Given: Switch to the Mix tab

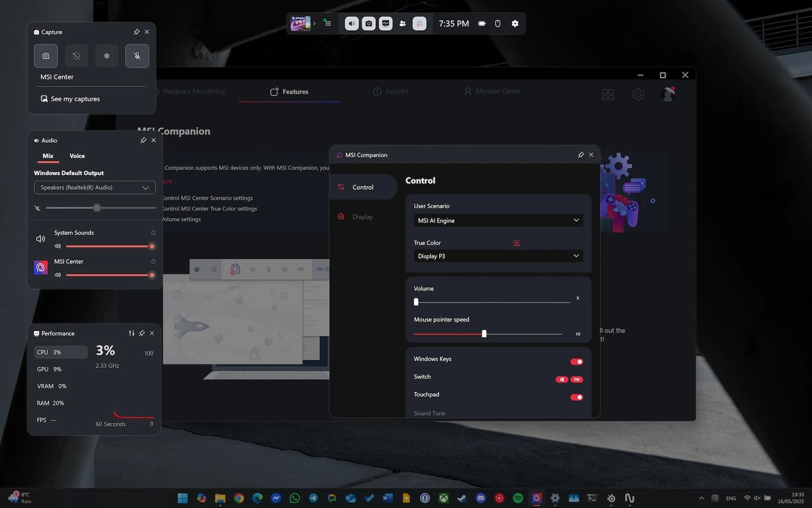Looking at the screenshot, I should (48, 156).
